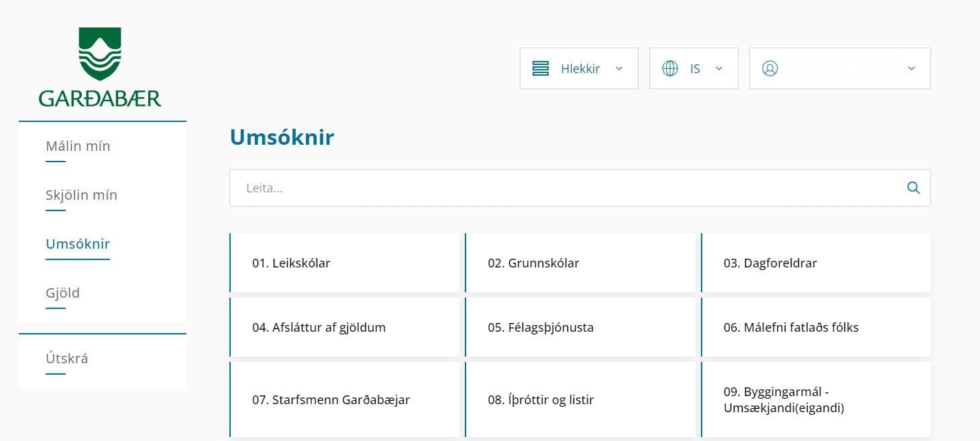This screenshot has width=980, height=441.
Task: Focus the Leita search field
Action: point(563,188)
